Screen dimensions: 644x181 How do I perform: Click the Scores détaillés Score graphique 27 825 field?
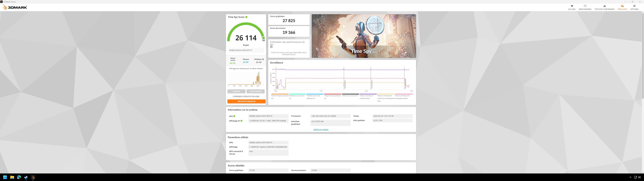[268, 170]
